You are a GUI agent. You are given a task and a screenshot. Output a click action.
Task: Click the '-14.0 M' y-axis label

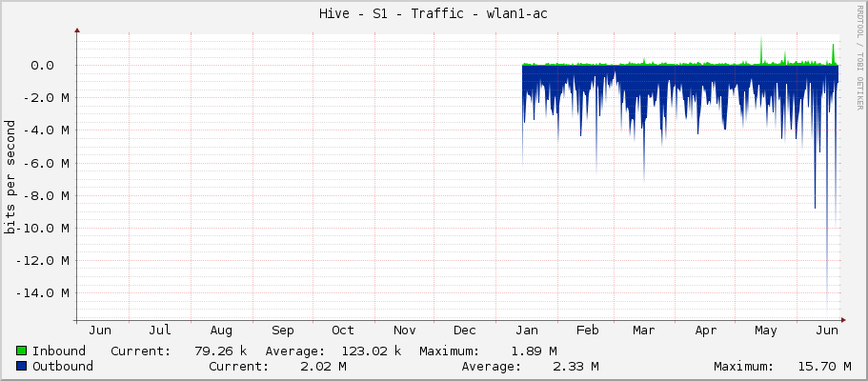42,293
